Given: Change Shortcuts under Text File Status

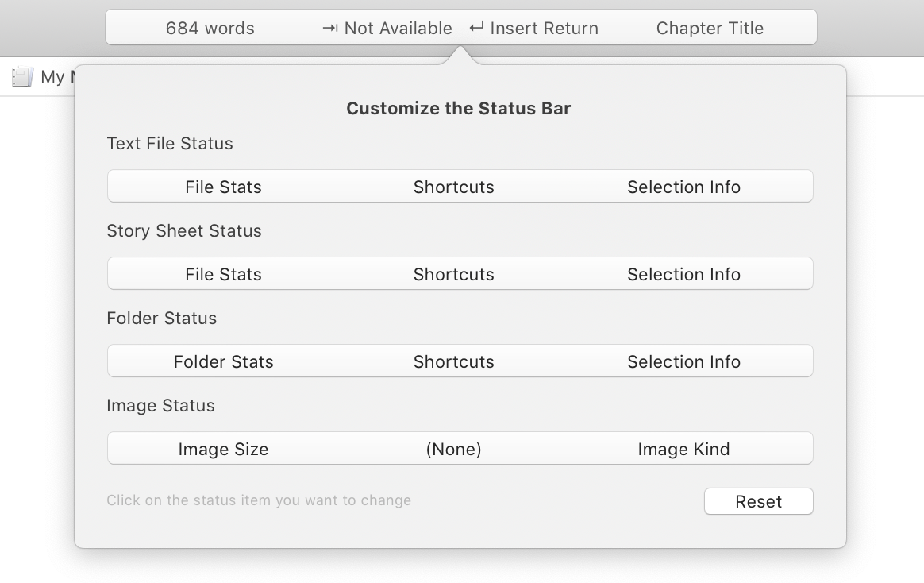Looking at the screenshot, I should [454, 187].
